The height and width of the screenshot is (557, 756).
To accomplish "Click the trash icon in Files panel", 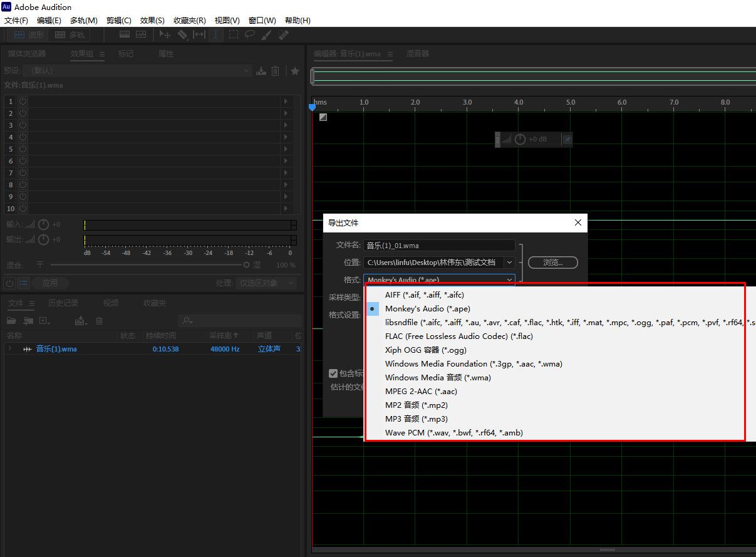I will [99, 321].
